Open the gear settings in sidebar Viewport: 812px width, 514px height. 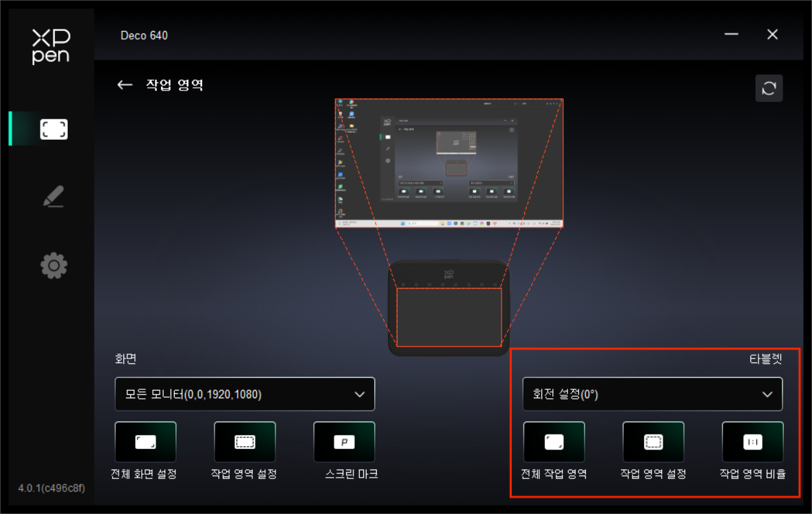click(x=53, y=265)
